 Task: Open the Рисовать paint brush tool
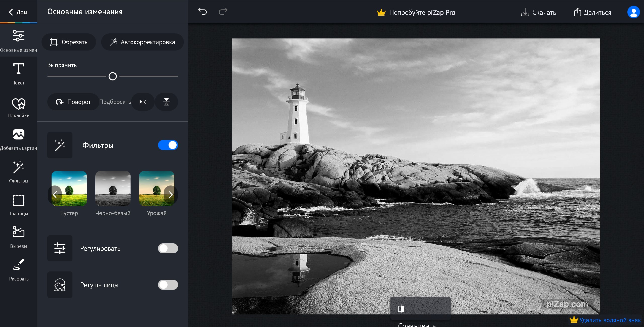(19, 269)
